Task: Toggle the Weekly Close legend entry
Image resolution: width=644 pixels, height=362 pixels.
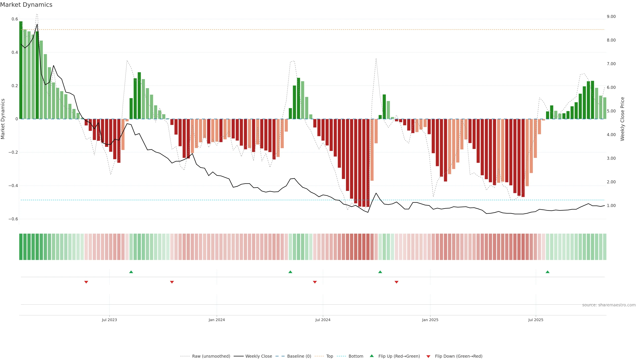Action: (x=258, y=356)
